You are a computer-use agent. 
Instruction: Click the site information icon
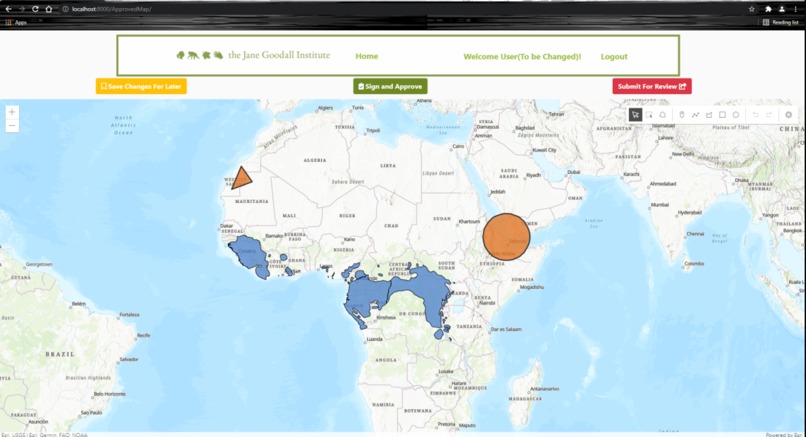[x=65, y=9]
